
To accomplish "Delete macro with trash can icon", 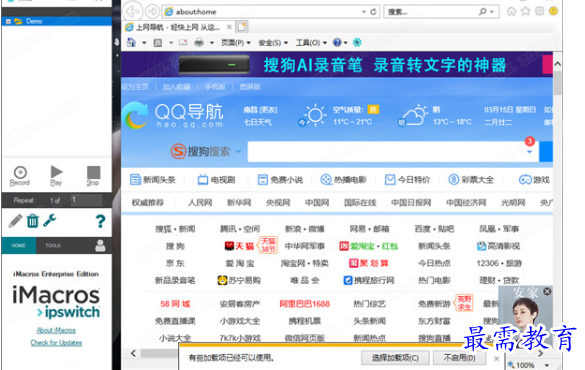I will [32, 221].
